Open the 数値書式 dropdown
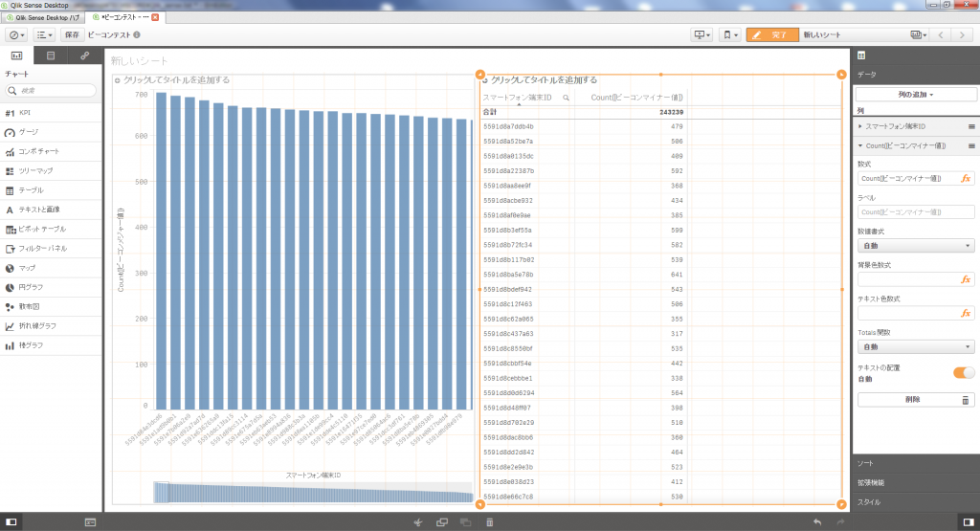This screenshot has width=980, height=531. pyautogui.click(x=916, y=246)
